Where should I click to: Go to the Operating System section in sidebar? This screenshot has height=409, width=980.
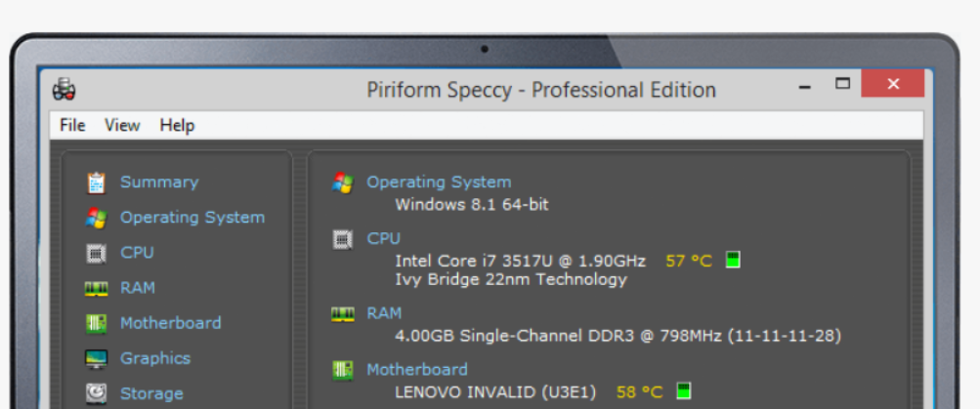coord(192,218)
